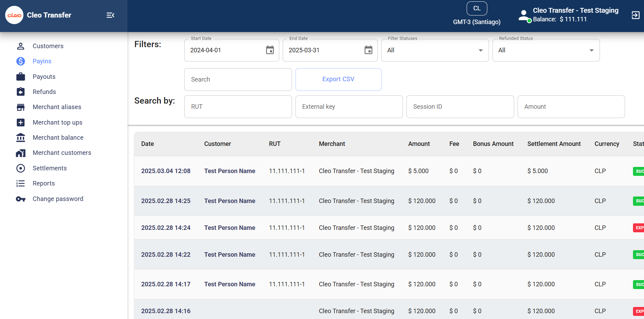Screen dimensions: 644x319
Task: Open Reports from the sidebar
Action: point(44,183)
